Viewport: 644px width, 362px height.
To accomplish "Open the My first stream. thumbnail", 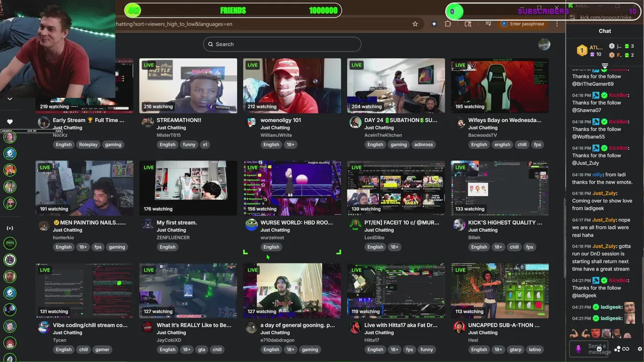I will 188,188.
